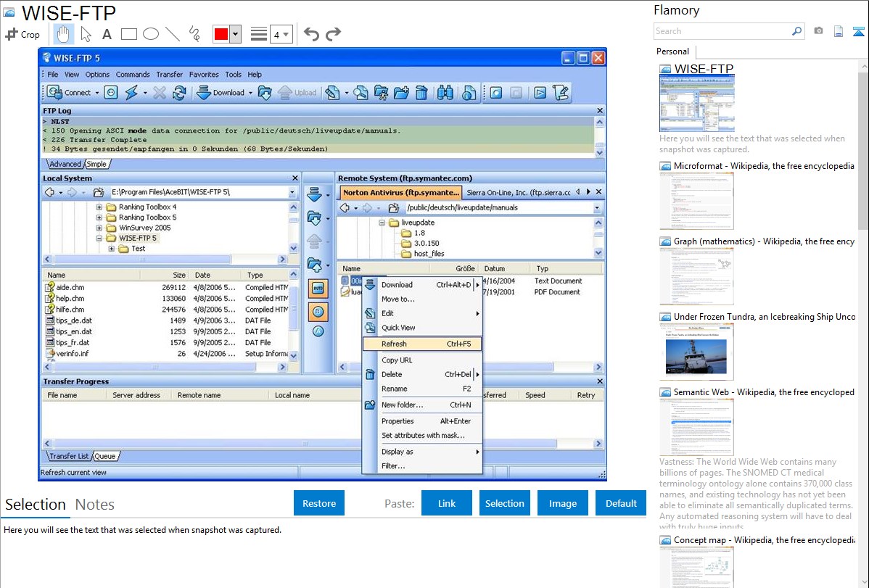This screenshot has width=869, height=588.
Task: Open the local path dropdown
Action: 292,192
